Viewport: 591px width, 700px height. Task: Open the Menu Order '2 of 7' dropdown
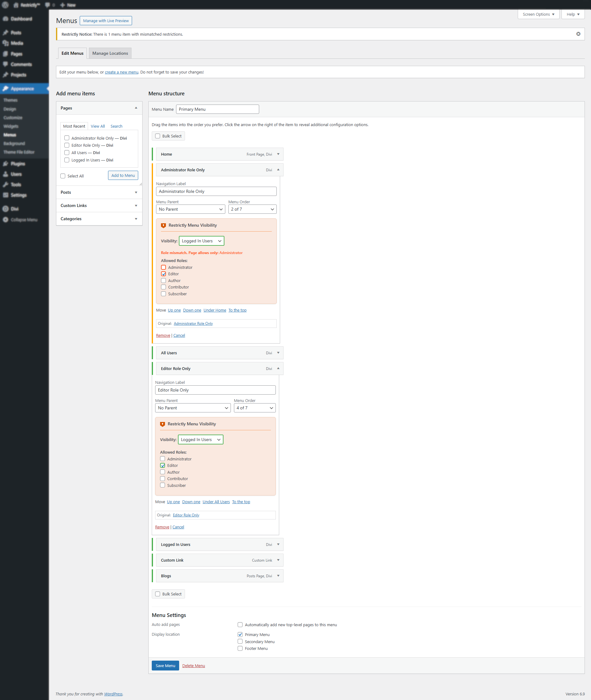click(x=252, y=209)
